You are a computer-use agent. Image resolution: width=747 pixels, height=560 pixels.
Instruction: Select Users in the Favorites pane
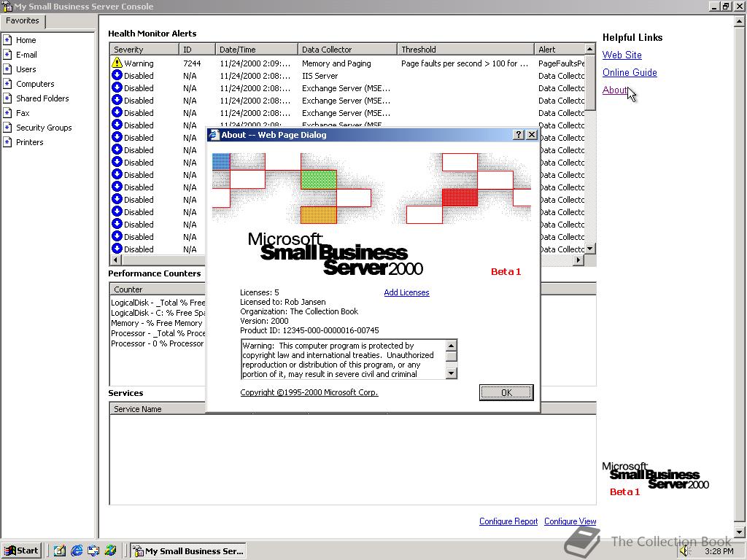[26, 69]
